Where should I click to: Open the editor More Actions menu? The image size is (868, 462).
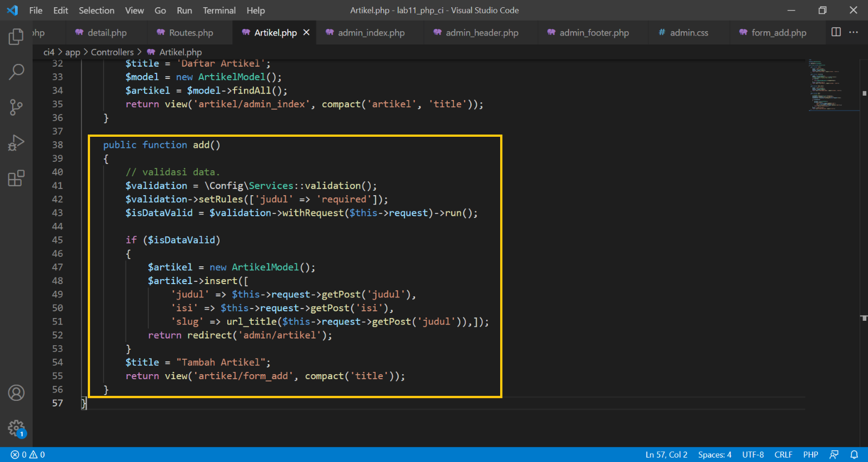(853, 32)
